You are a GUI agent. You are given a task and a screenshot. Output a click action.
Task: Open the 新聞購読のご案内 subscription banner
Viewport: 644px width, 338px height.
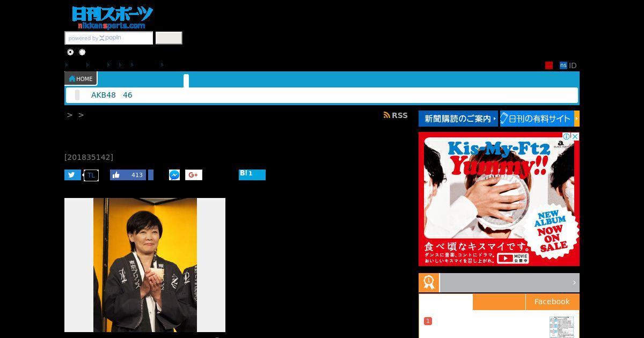[458, 119]
